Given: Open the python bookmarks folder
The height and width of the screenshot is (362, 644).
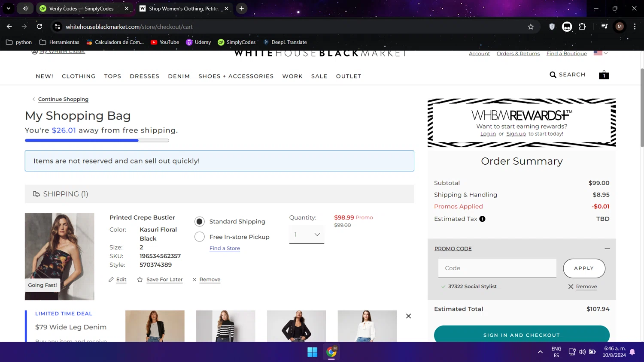Looking at the screenshot, I should (x=19, y=42).
